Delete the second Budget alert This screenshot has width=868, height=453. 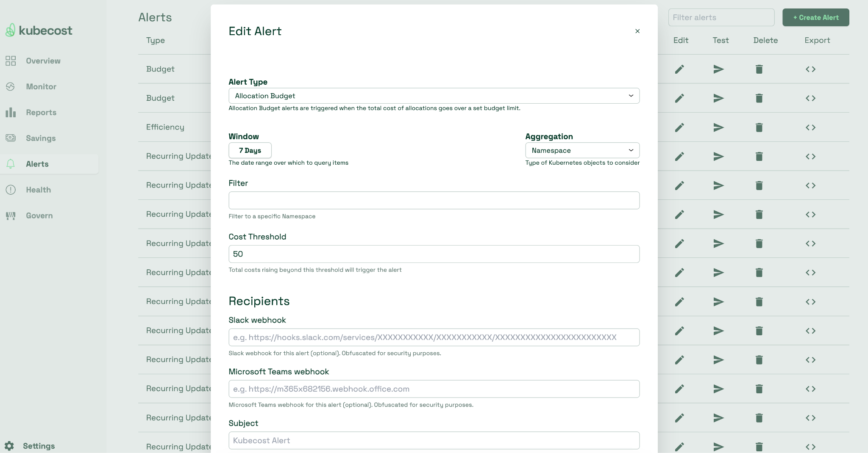point(759,98)
